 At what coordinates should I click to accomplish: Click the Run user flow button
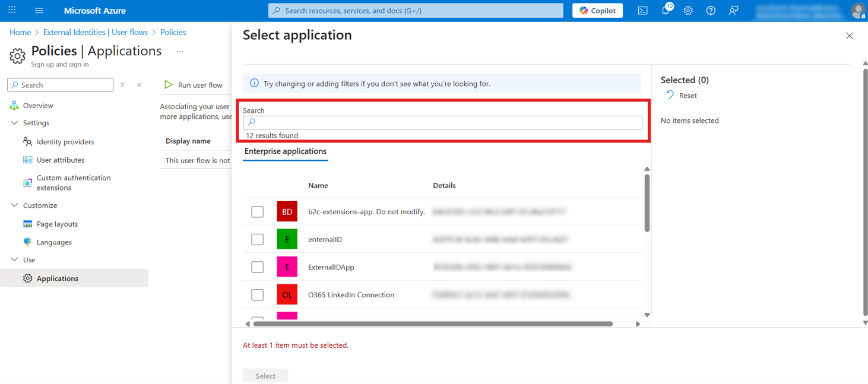pyautogui.click(x=193, y=84)
